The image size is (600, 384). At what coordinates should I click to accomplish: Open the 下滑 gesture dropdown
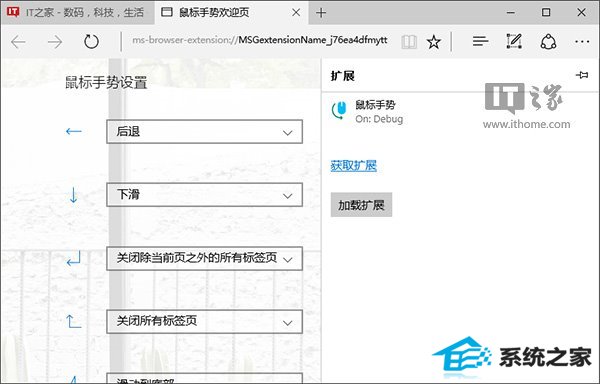(x=204, y=195)
